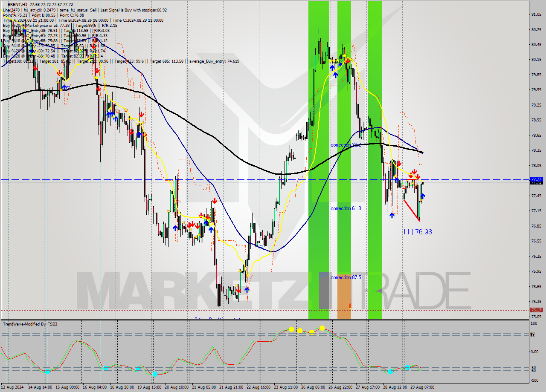Click the '13 Aug 2024' time axis label

[12, 387]
